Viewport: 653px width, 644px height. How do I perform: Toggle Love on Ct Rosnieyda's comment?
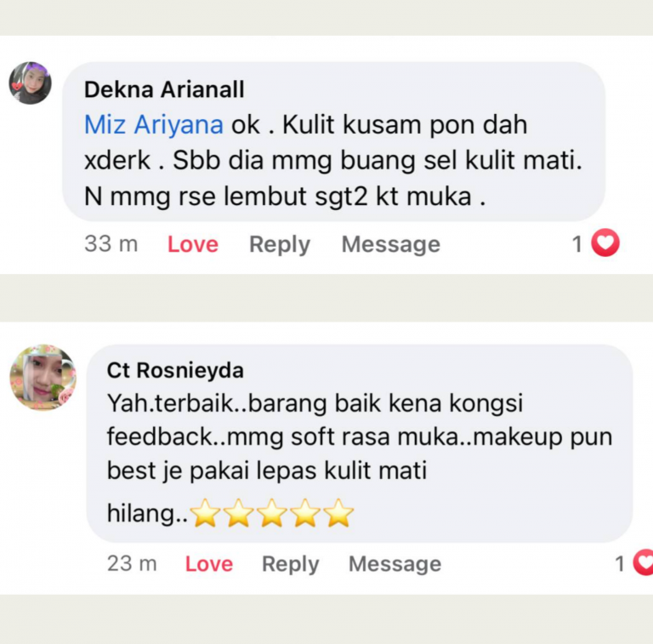pos(209,564)
